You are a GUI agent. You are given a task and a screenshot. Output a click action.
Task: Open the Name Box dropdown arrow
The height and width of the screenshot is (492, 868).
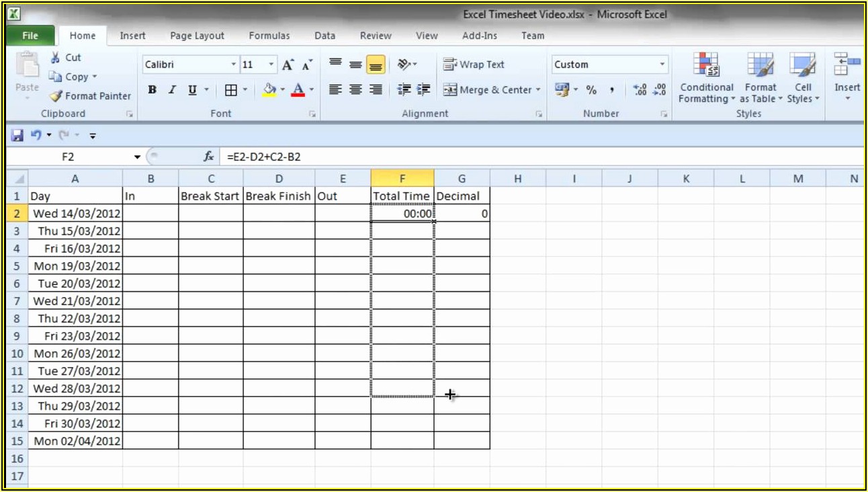coord(138,157)
